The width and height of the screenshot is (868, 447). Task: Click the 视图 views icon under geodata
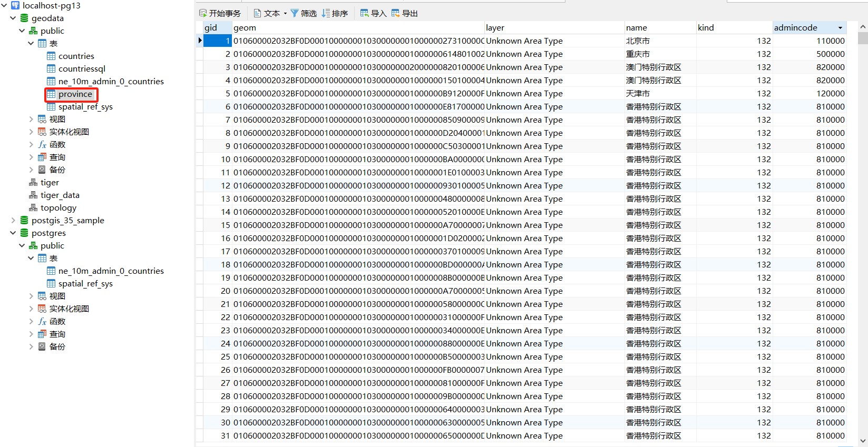pyautogui.click(x=42, y=119)
